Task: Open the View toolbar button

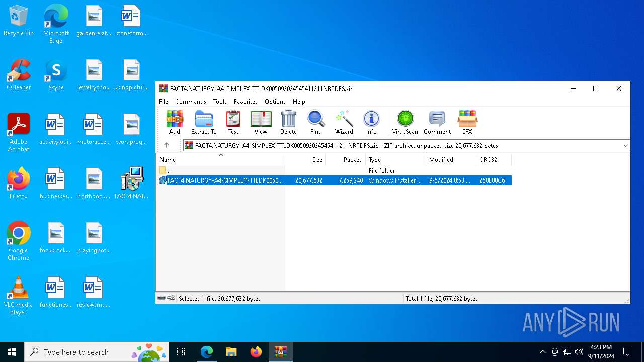Action: click(x=261, y=123)
